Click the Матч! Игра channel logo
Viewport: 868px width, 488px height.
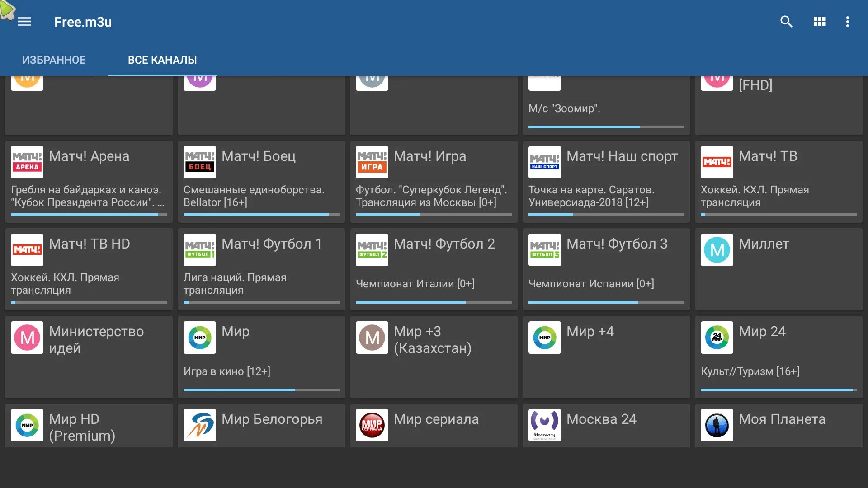click(x=372, y=162)
